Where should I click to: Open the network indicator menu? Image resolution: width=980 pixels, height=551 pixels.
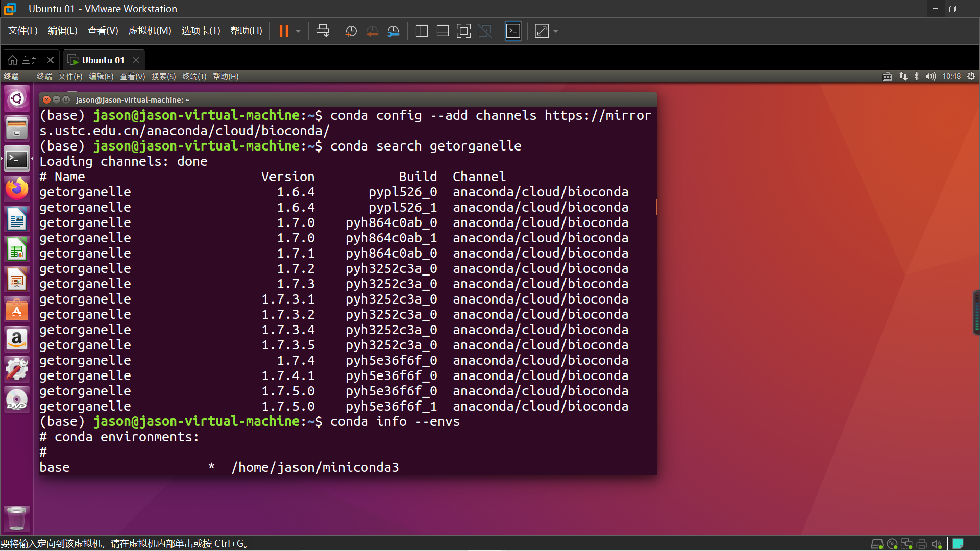(903, 77)
